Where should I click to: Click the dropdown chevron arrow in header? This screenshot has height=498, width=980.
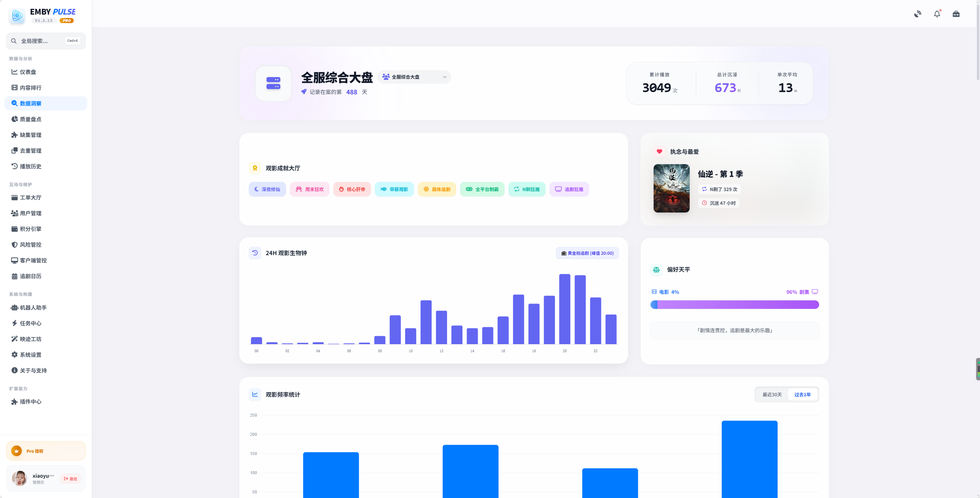click(444, 77)
